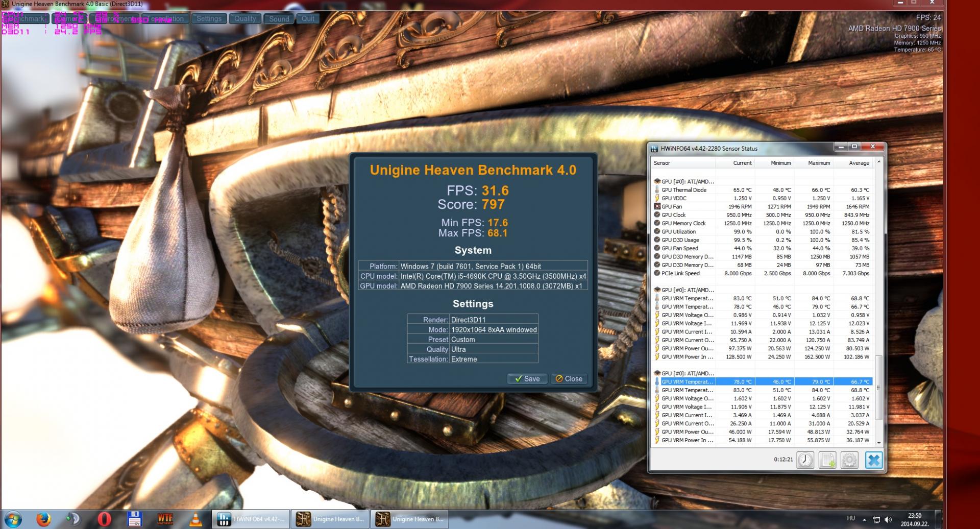Screen dimensions: 980x529
Task: Launch Firefox from the taskbar
Action: point(44,519)
